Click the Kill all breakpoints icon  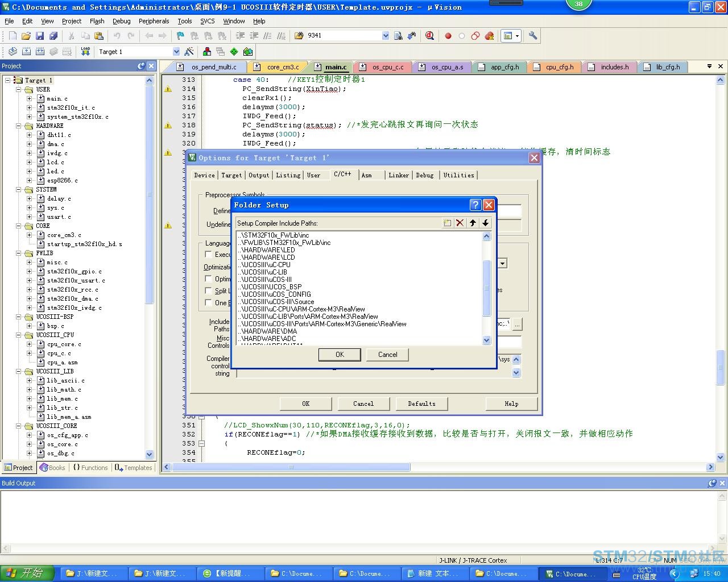489,36
